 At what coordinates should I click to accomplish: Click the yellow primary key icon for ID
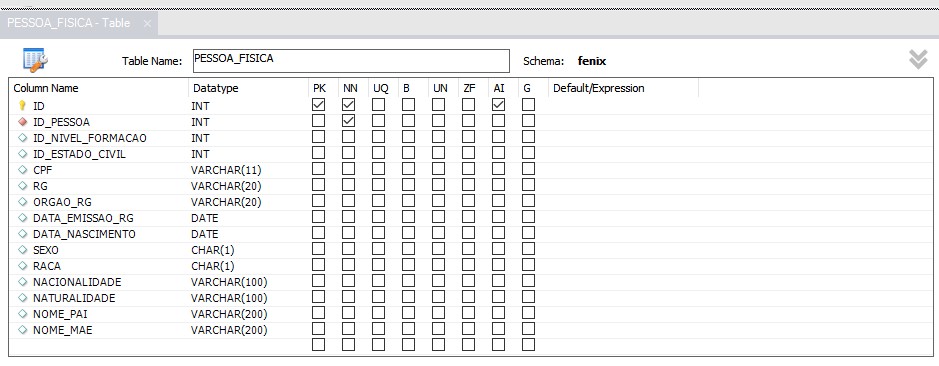coord(23,105)
